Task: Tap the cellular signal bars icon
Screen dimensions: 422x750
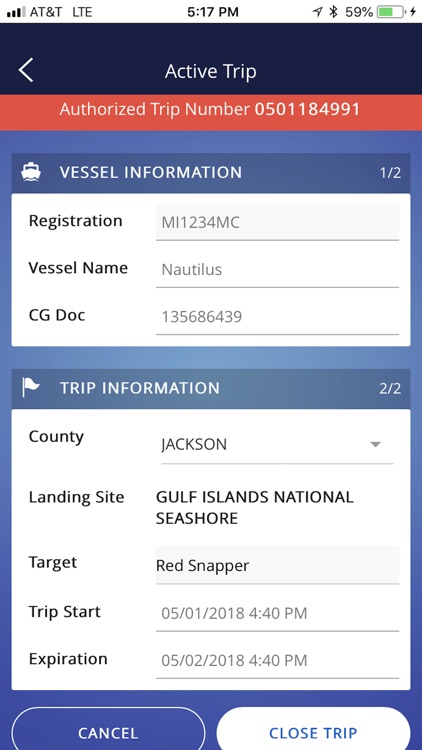Action: point(16,12)
